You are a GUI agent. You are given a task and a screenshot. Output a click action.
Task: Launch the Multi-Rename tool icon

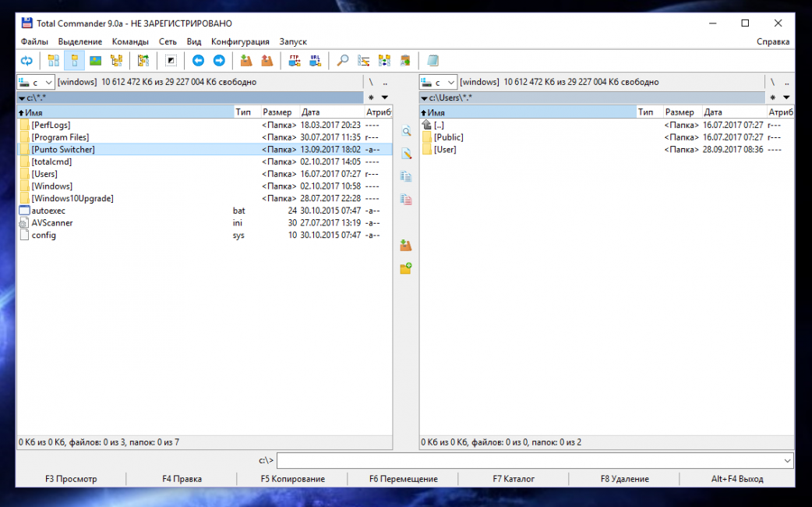364,61
